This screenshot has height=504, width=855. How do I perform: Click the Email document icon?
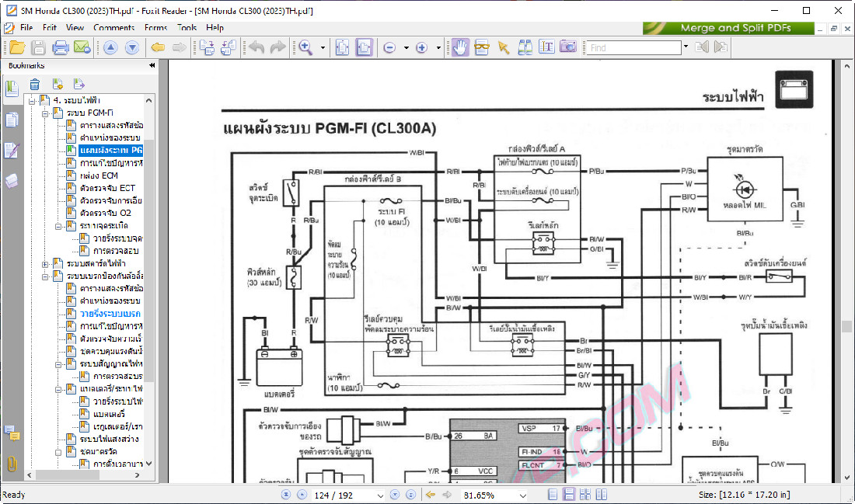[x=82, y=47]
